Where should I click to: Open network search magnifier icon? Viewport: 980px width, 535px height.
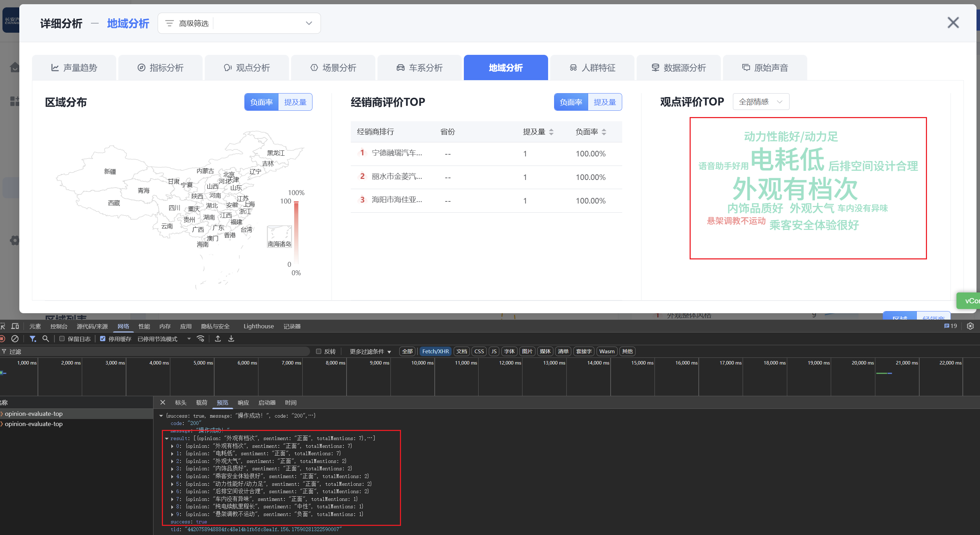coord(46,339)
